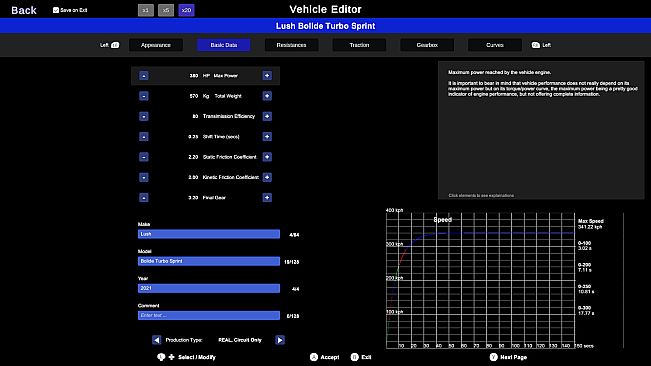The image size is (651, 366).
Task: Select the Shift Time (secs) label
Action: 221,137
